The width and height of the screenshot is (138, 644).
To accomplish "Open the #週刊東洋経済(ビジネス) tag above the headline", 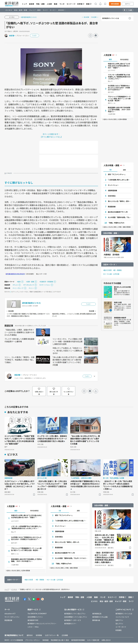I will tap(29, 17).
